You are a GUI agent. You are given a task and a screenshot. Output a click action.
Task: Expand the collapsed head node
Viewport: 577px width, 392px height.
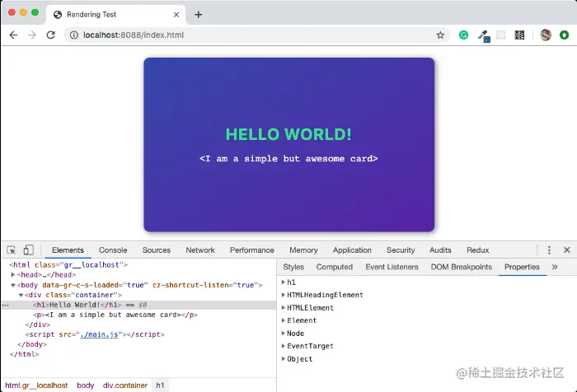pos(13,275)
